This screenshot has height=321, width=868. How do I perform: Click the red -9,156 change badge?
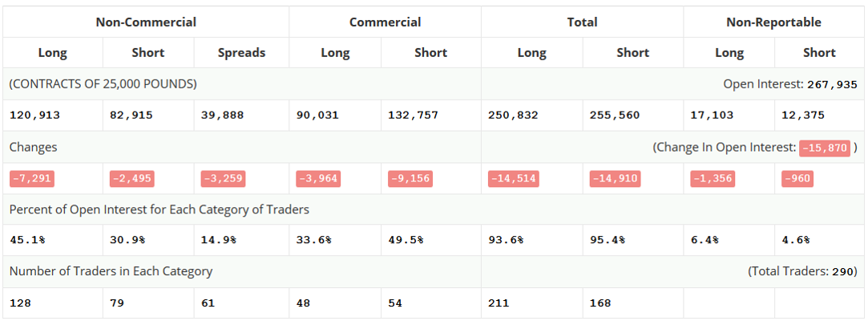point(410,178)
